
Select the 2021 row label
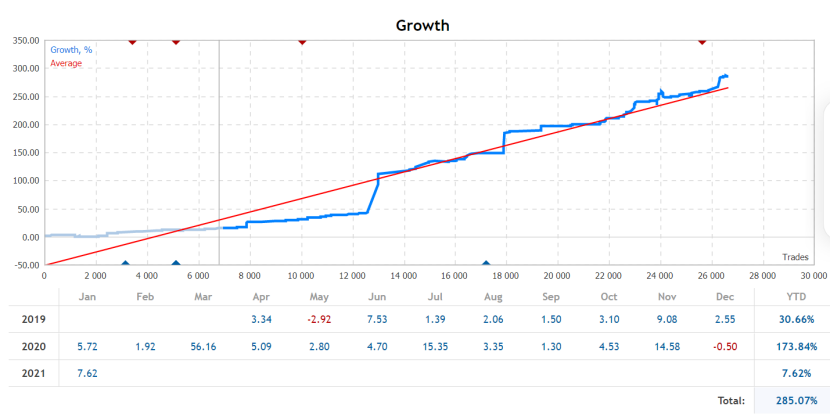tap(33, 373)
